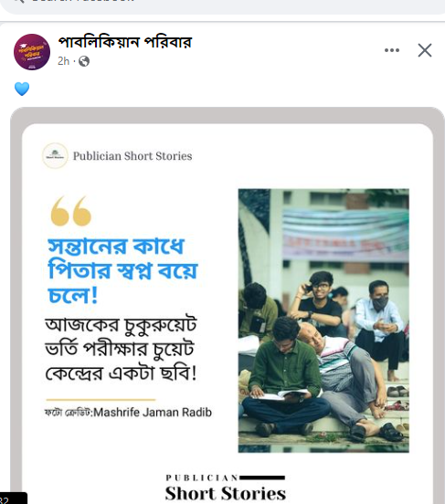Click the yellow divider line above the credit
This screenshot has height=504, width=445.
point(101,400)
